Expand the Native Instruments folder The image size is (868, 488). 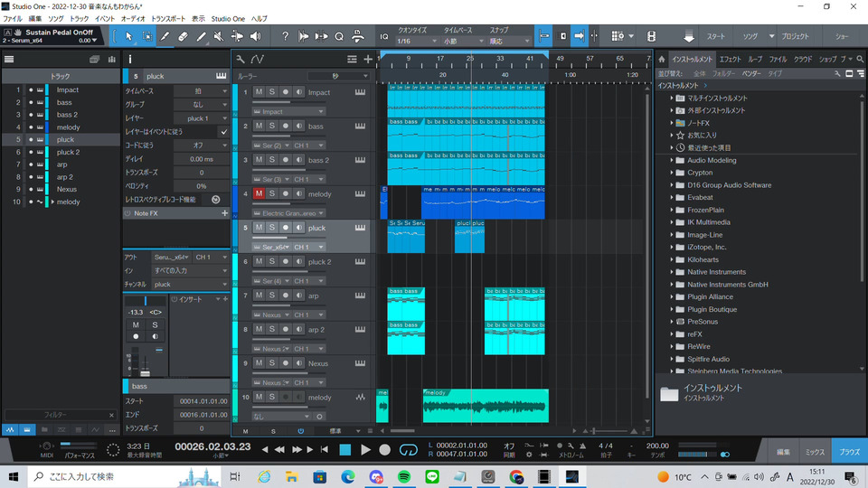pos(673,272)
